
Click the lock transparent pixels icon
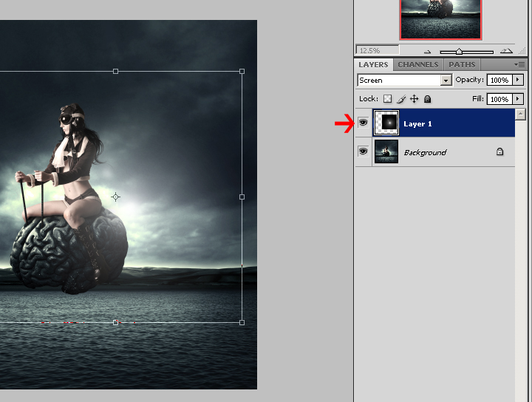tap(387, 99)
